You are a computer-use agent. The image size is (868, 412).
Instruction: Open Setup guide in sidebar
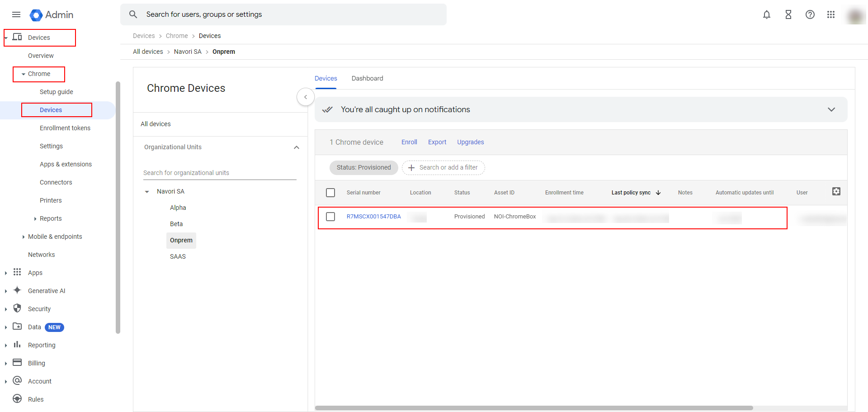pos(57,92)
